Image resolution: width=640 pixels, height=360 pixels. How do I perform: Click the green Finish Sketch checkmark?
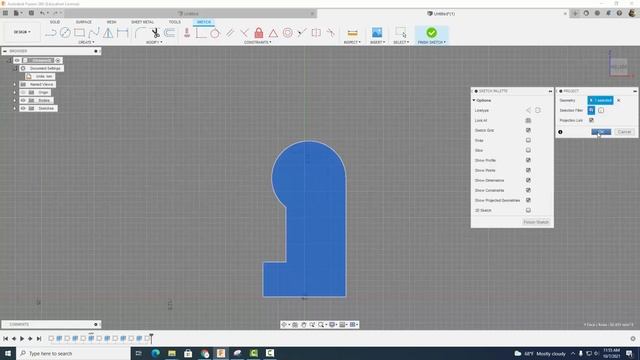(431, 33)
